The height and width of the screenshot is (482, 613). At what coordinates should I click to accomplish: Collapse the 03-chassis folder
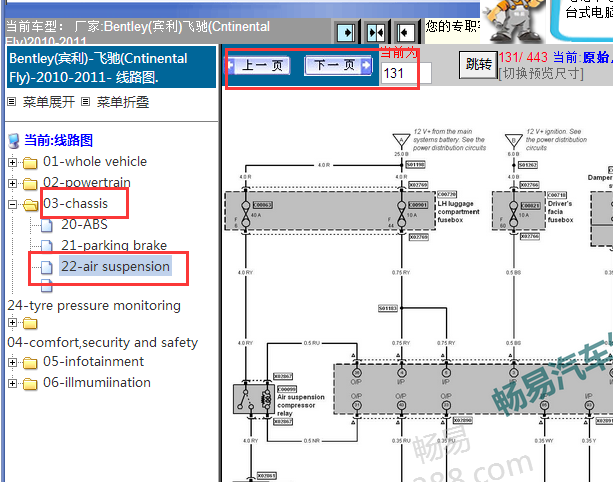[13, 204]
